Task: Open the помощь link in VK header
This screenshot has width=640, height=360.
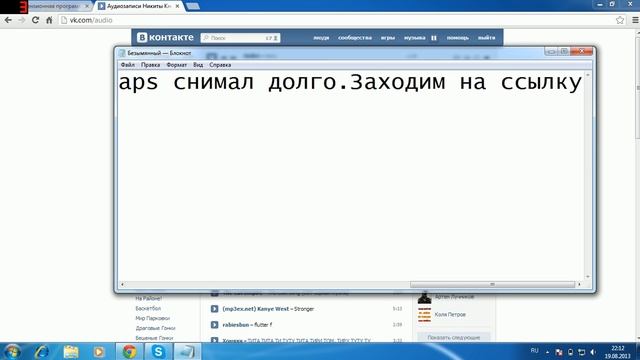Action: [x=458, y=38]
